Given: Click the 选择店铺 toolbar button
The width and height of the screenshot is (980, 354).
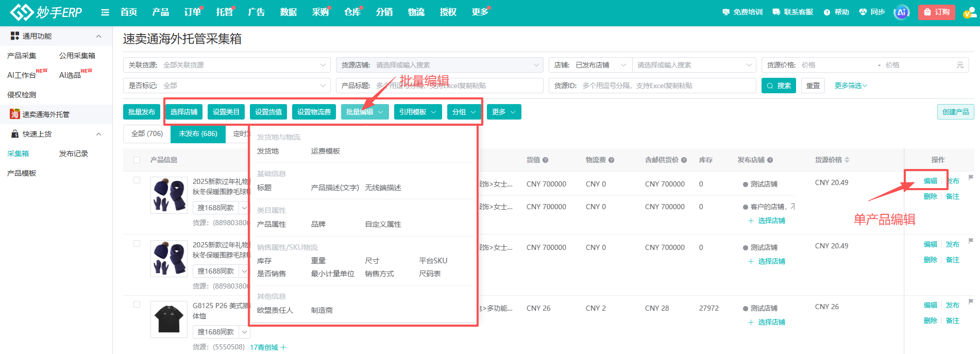Looking at the screenshot, I should coord(184,112).
